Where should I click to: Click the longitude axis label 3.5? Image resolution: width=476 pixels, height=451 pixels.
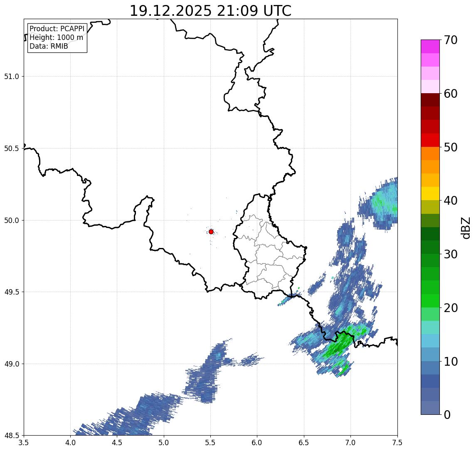(24, 443)
